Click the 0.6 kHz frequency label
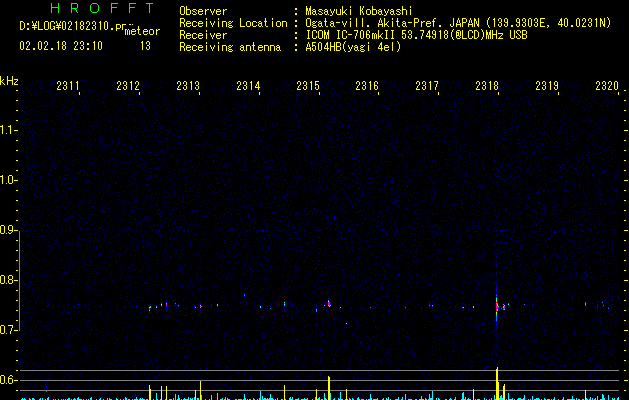The height and width of the screenshot is (400, 629). (8, 380)
